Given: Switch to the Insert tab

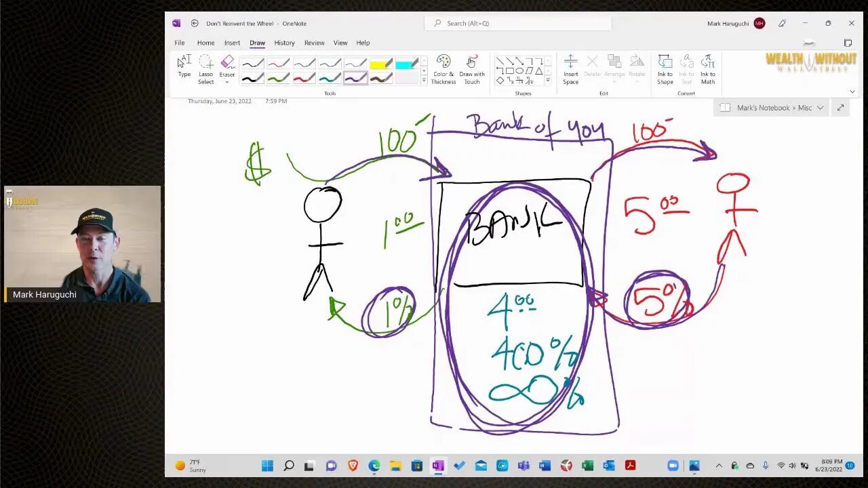Looking at the screenshot, I should (232, 43).
